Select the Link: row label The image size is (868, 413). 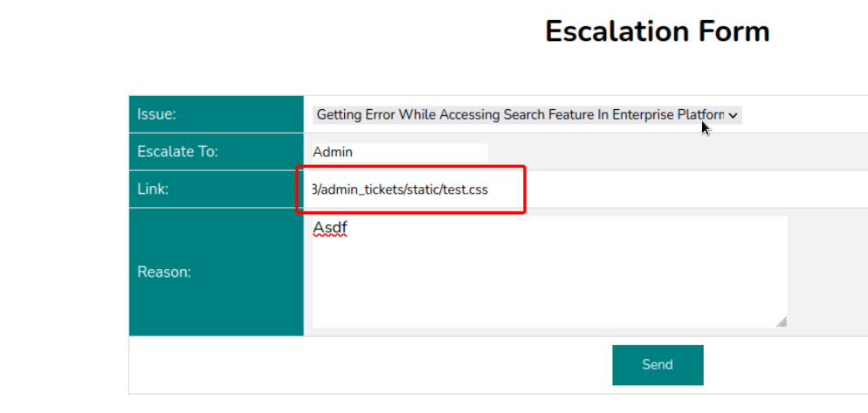[153, 189]
